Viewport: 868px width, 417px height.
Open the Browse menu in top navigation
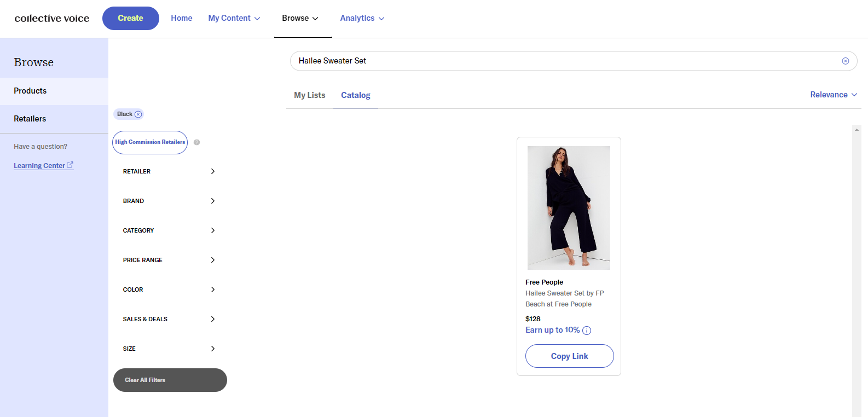click(300, 18)
